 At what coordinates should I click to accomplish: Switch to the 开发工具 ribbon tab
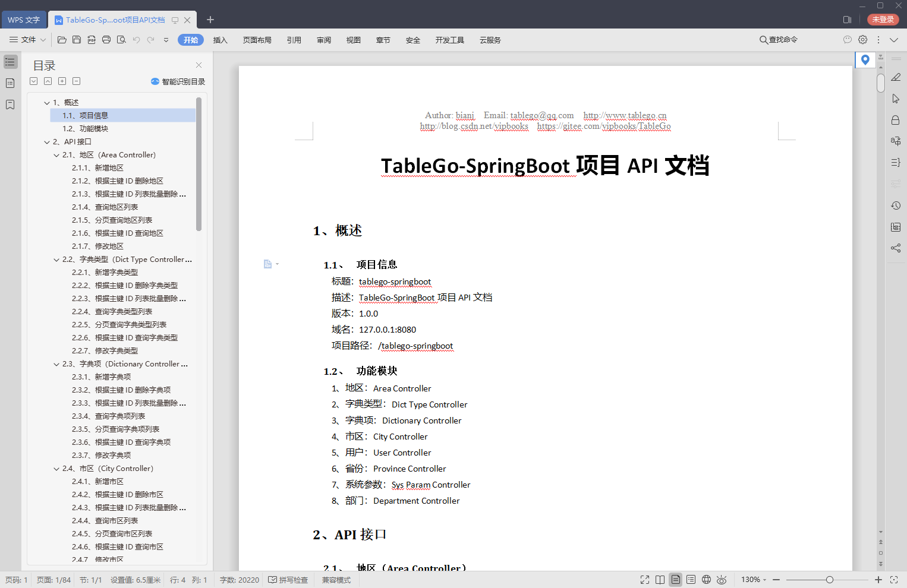pos(450,40)
